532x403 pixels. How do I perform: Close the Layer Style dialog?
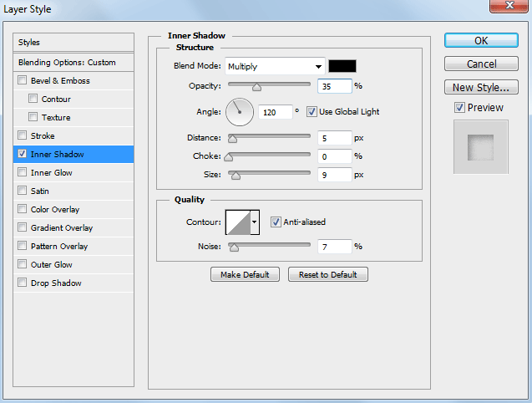(x=509, y=6)
